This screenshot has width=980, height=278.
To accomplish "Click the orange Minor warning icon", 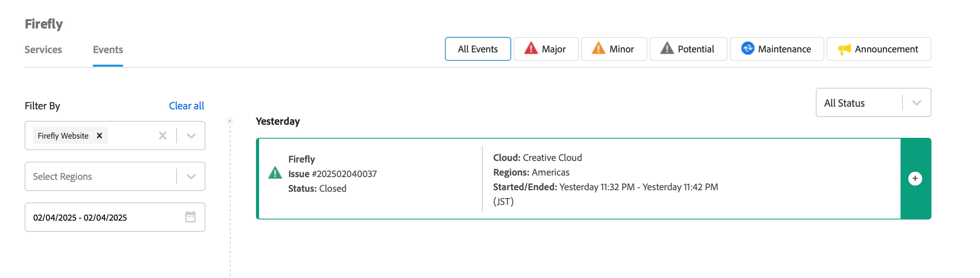I will [x=598, y=49].
